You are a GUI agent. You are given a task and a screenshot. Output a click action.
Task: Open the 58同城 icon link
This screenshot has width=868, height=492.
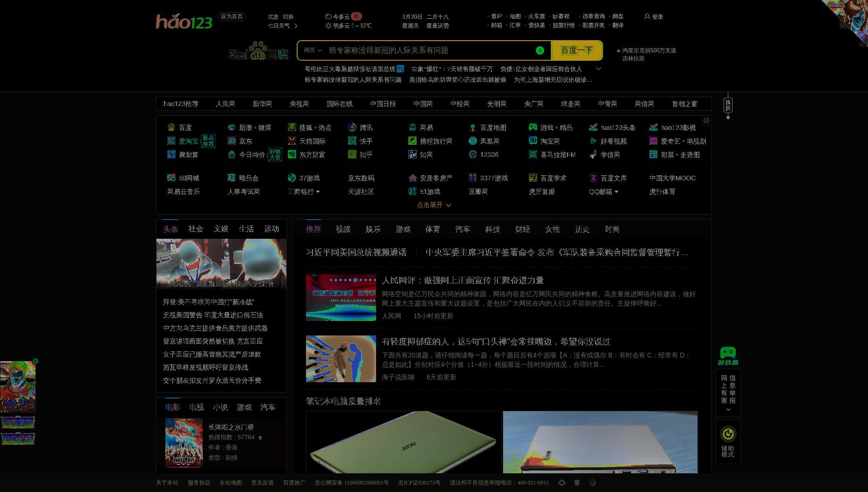(x=171, y=178)
